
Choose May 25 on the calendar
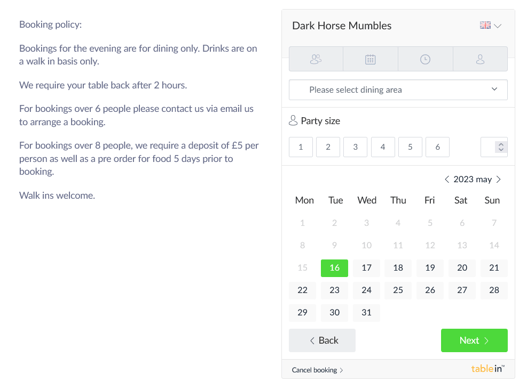coord(398,290)
